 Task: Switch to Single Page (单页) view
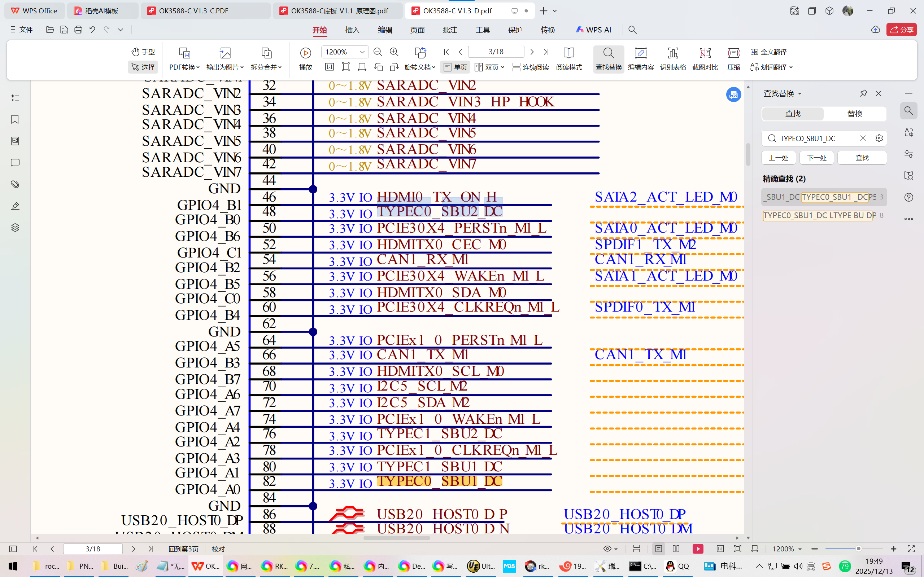(455, 67)
